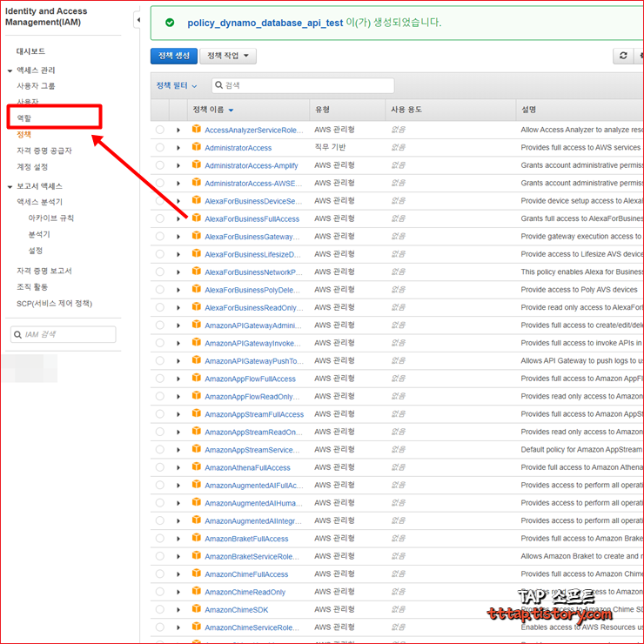
Task: Select the radio button for AlexaForBusinessGateway
Action: click(x=160, y=236)
